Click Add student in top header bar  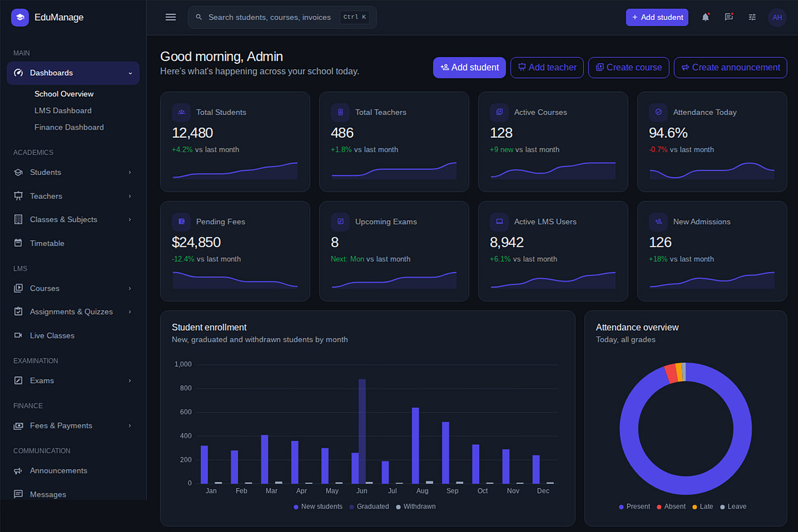point(657,17)
